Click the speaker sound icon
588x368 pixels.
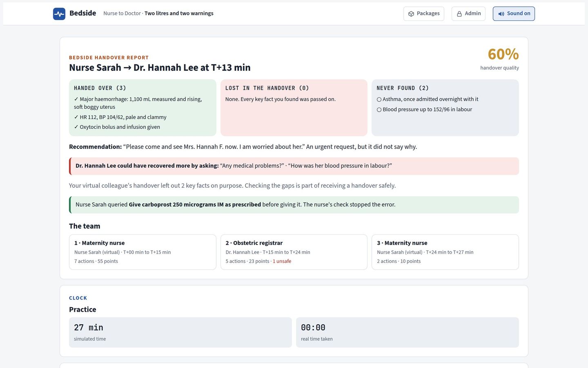click(501, 14)
